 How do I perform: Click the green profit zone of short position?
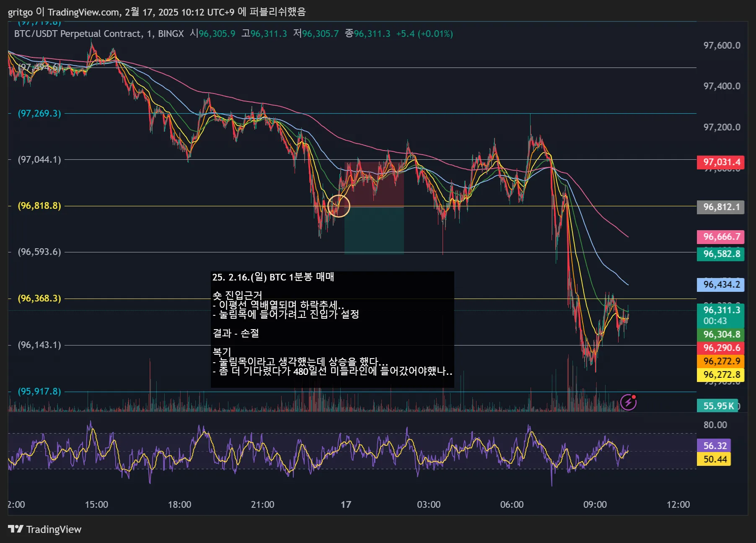(374, 230)
